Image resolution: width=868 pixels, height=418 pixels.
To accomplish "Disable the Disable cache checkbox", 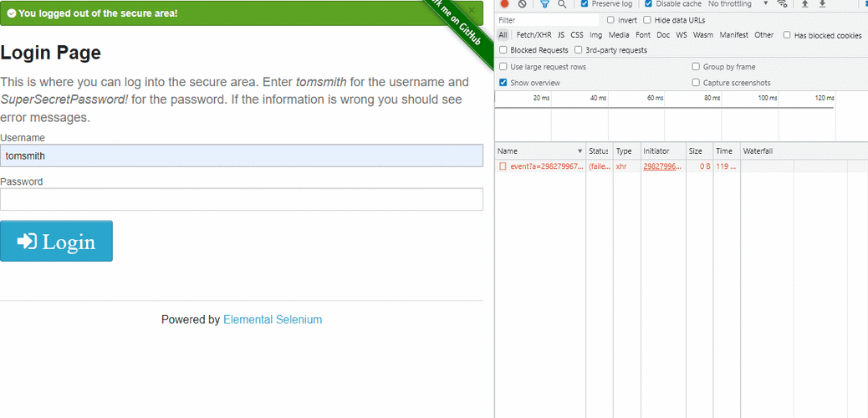I will pyautogui.click(x=649, y=4).
